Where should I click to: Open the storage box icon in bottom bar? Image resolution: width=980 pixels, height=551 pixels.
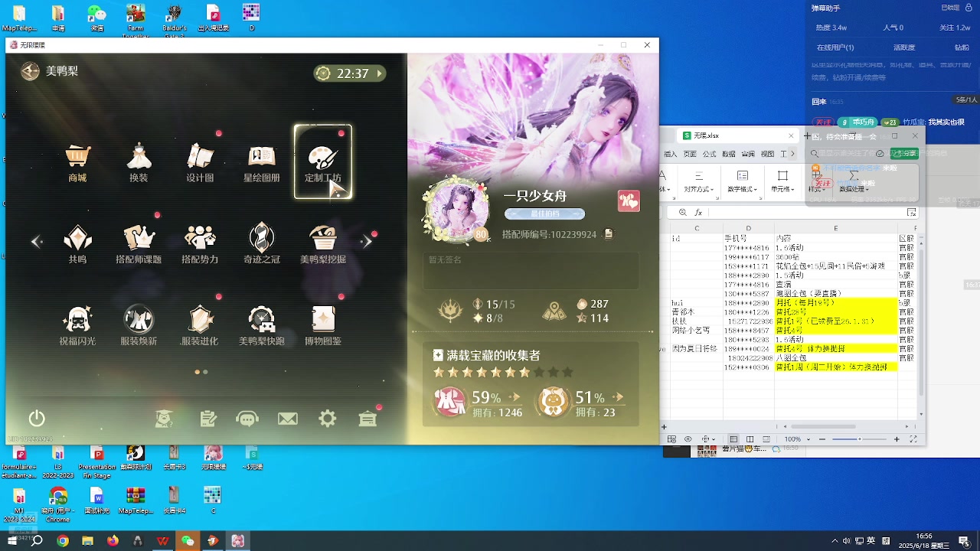(x=367, y=419)
